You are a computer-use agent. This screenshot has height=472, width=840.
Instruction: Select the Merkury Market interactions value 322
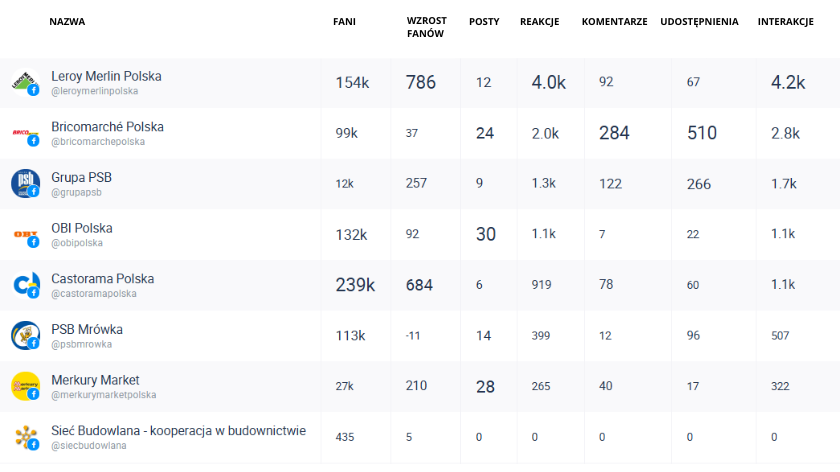(x=780, y=386)
